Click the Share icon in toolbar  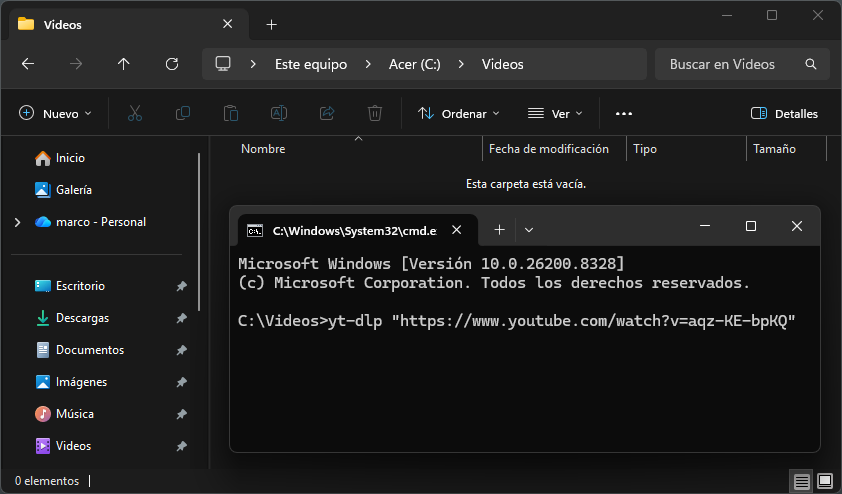[x=327, y=113]
